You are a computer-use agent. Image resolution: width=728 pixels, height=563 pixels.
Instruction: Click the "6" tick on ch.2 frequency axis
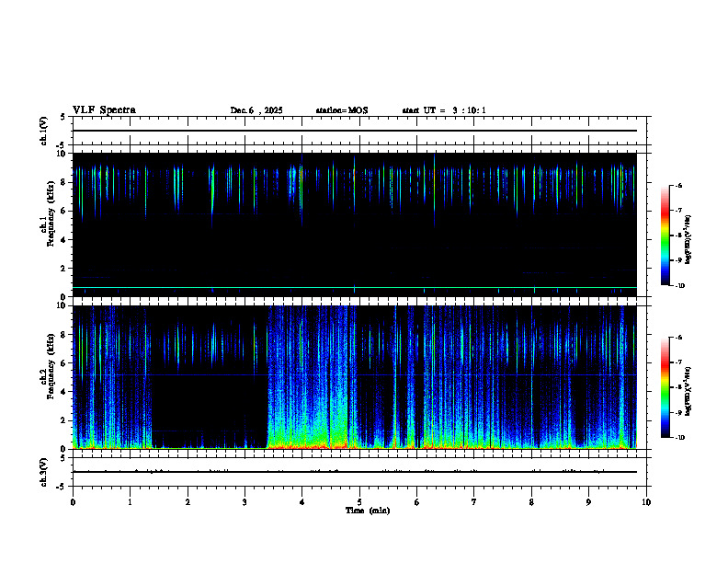pos(64,363)
